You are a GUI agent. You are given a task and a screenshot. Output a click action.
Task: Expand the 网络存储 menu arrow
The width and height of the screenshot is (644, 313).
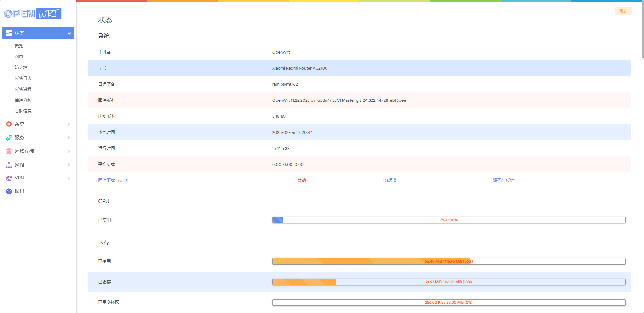[69, 151]
